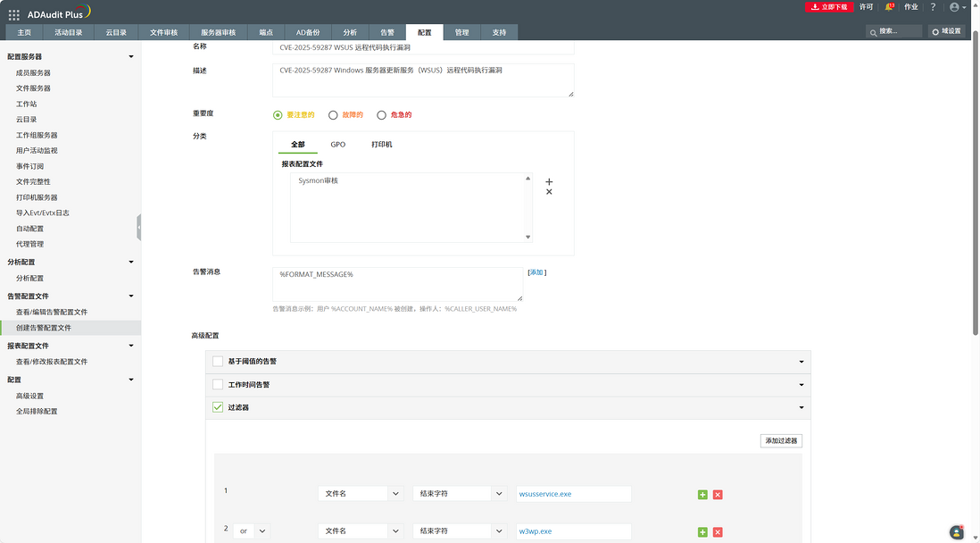Screen dimensions: 980x543
Task: Open the 'or' operator dropdown in row 2
Action: [x=252, y=530]
